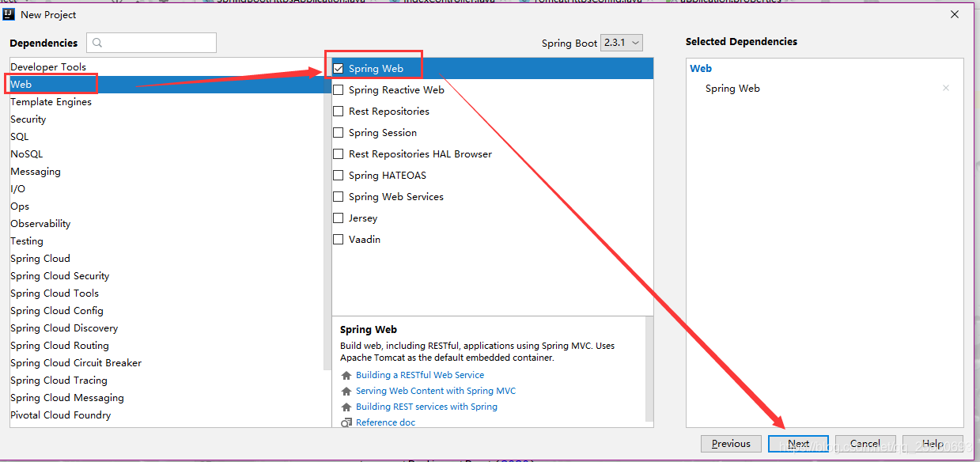
Task: Enable Rest Repositories HAL Browser checkbox
Action: tap(339, 154)
